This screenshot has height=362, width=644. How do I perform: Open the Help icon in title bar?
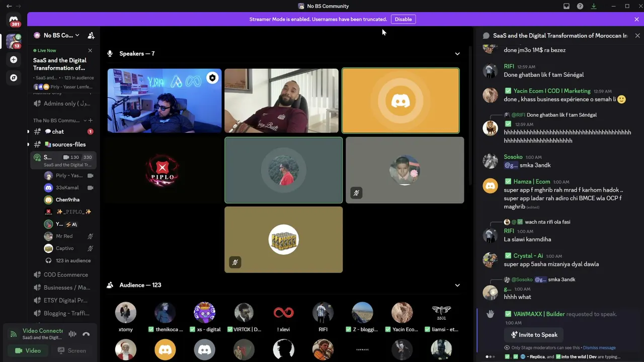[580, 6]
